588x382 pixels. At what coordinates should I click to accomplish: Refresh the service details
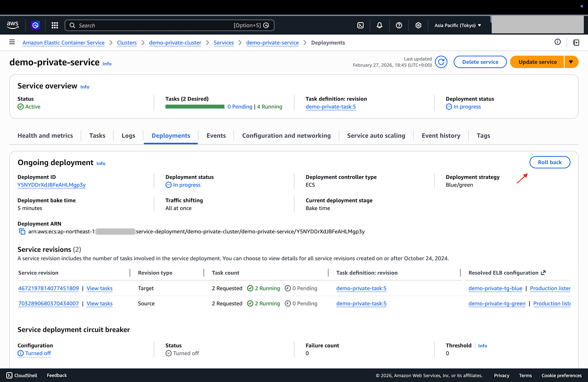tap(441, 62)
